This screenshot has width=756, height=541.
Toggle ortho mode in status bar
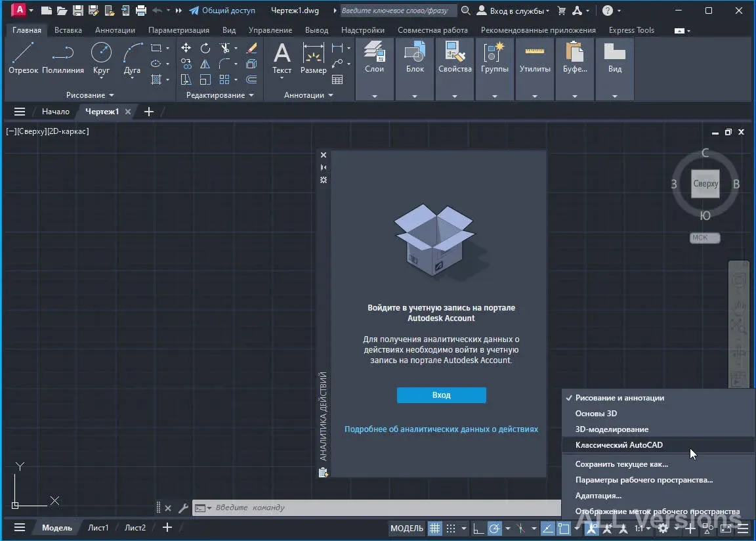478,529
